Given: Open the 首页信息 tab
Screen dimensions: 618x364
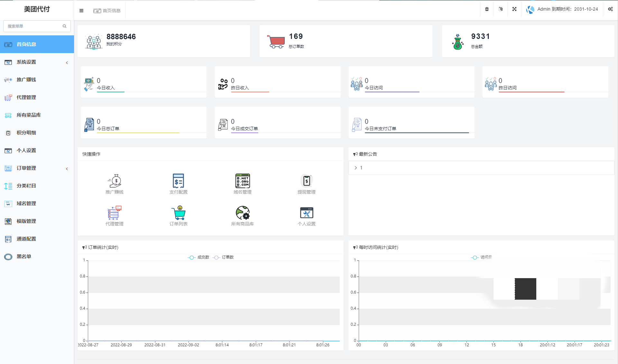Looking at the screenshot, I should click(x=107, y=11).
